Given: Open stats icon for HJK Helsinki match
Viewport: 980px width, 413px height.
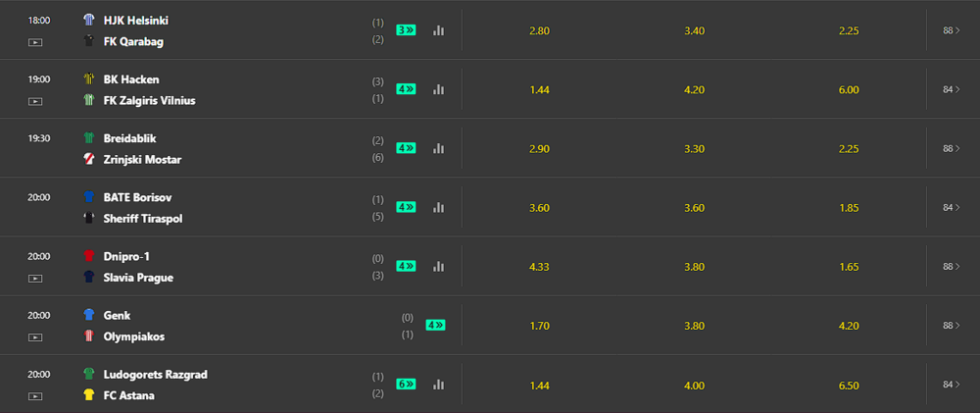Looking at the screenshot, I should tap(438, 30).
